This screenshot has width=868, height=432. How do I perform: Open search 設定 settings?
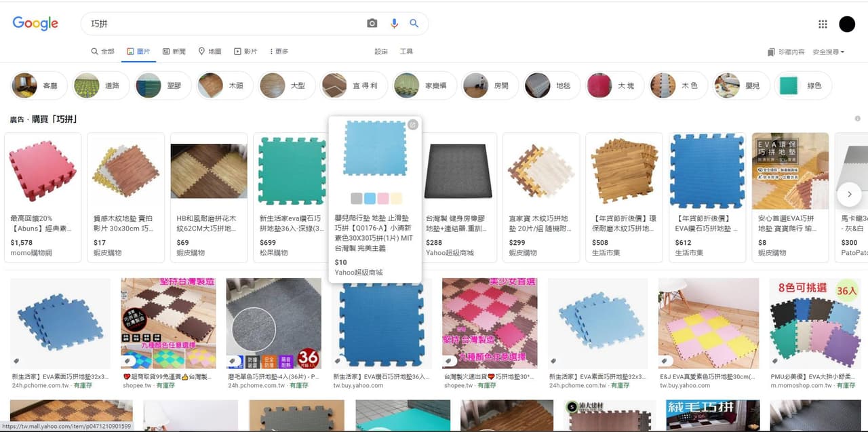click(x=381, y=52)
